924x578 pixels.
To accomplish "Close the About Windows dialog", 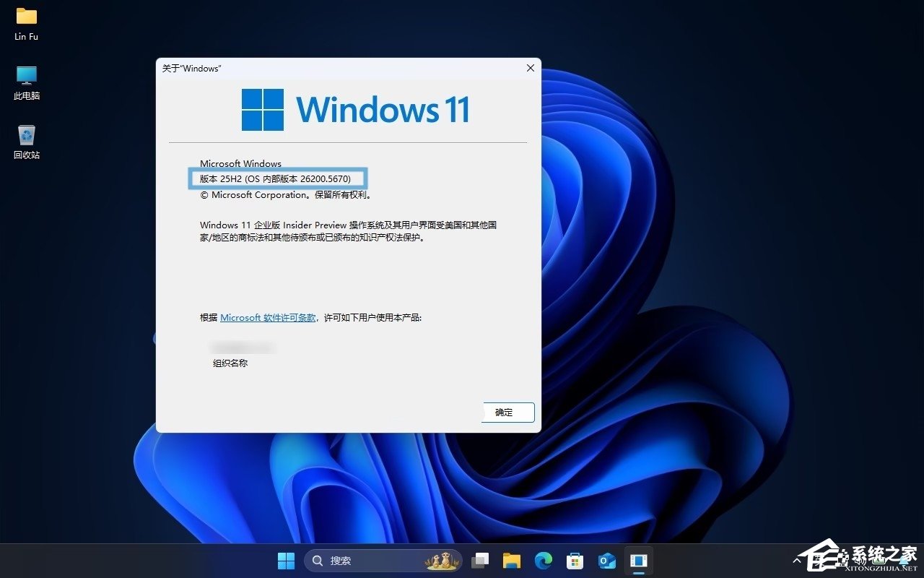I will [530, 68].
